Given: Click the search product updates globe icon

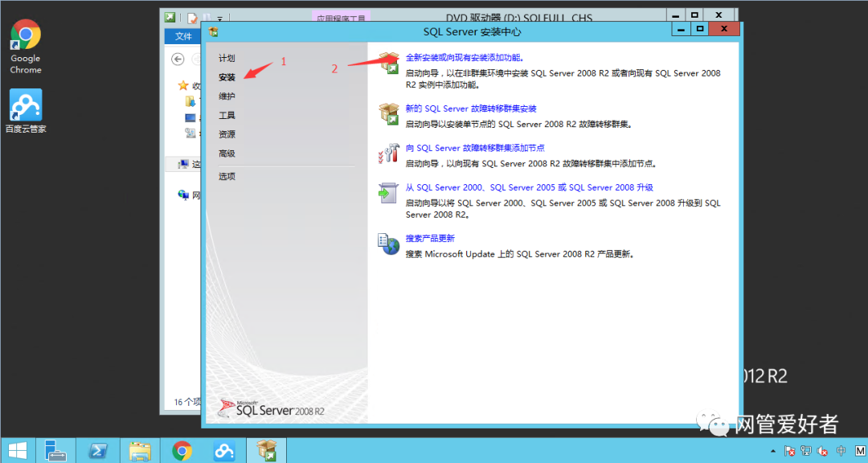Looking at the screenshot, I should point(389,244).
